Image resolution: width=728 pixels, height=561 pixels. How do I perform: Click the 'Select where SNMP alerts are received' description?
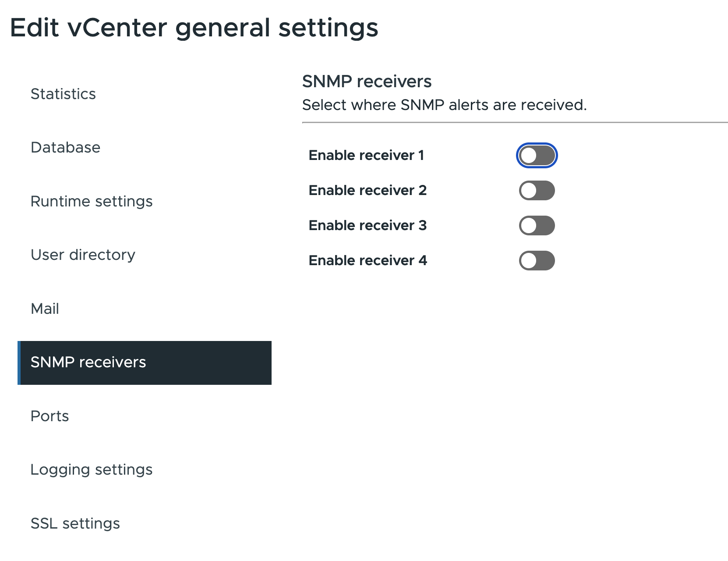[444, 105]
